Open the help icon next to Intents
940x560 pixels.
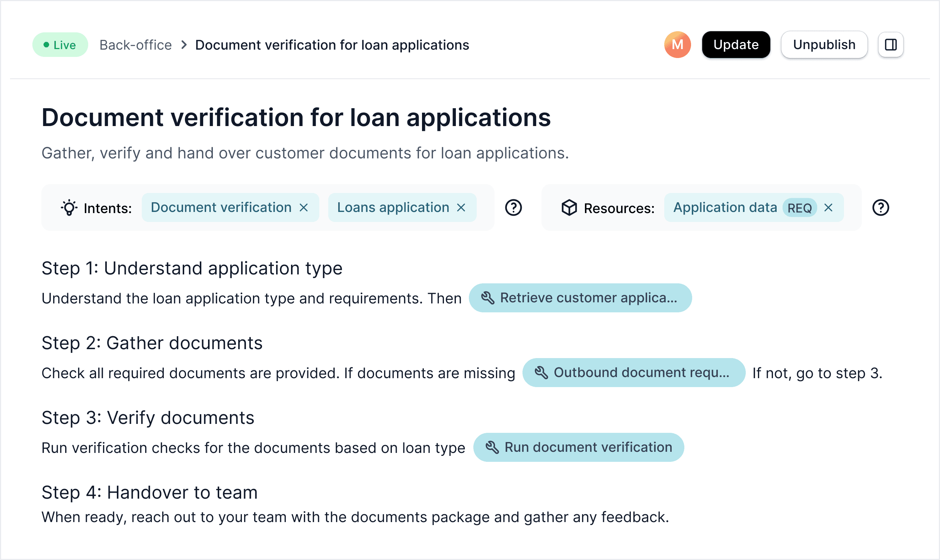point(513,207)
